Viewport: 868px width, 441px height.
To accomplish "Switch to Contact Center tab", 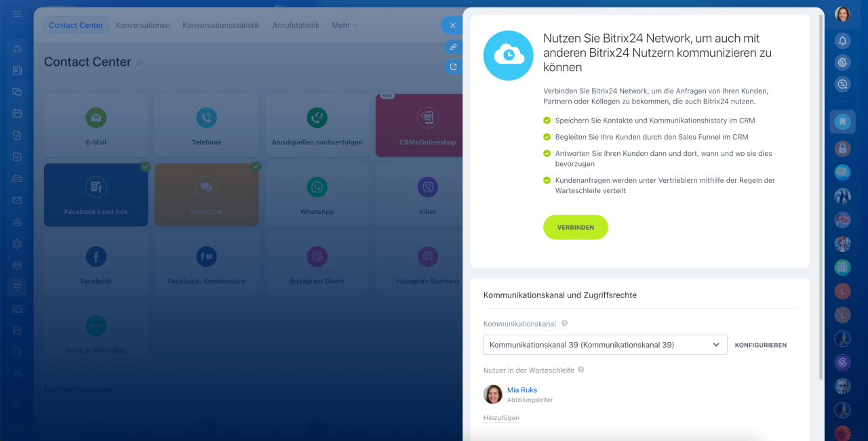I will point(76,25).
